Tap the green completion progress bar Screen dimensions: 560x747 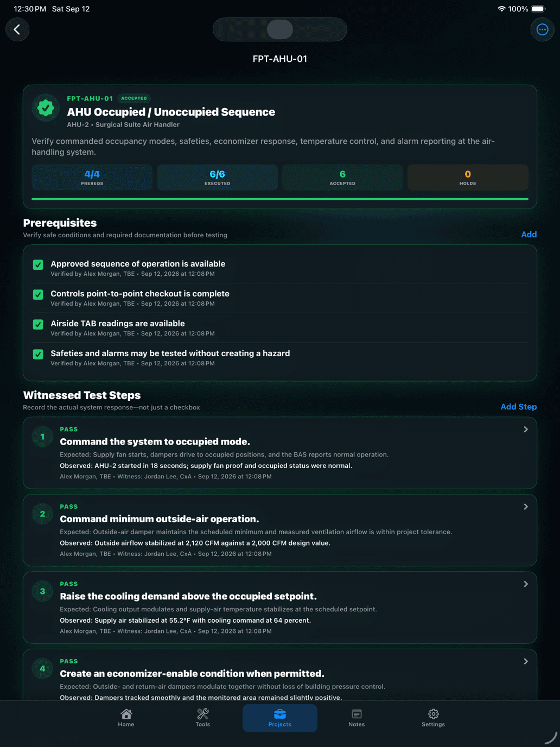coord(280,199)
